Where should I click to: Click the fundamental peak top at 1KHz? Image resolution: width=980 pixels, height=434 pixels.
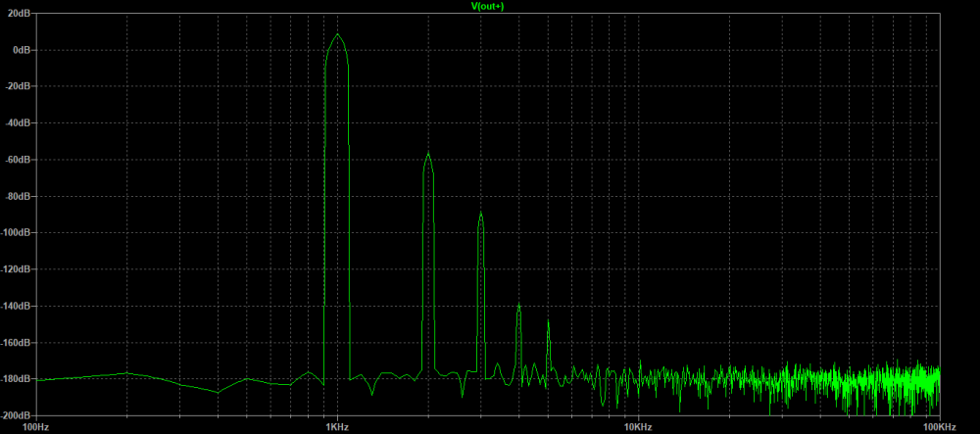pyautogui.click(x=337, y=33)
